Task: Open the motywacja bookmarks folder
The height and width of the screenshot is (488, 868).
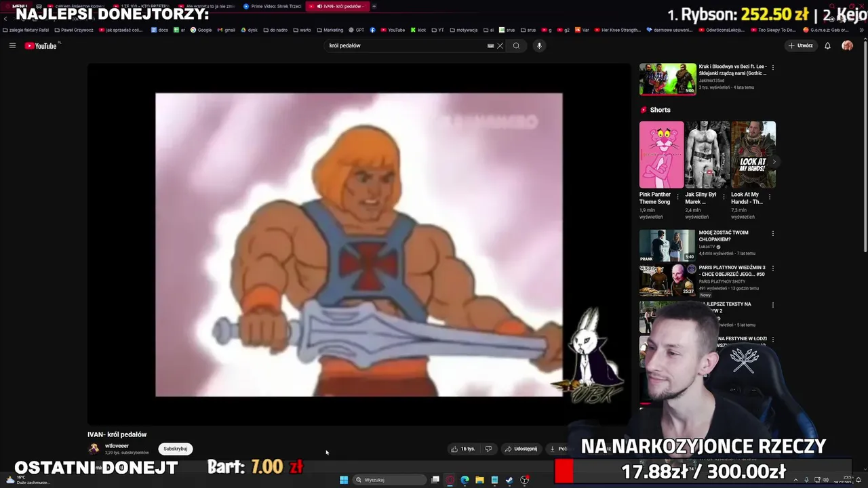Action: click(462, 30)
